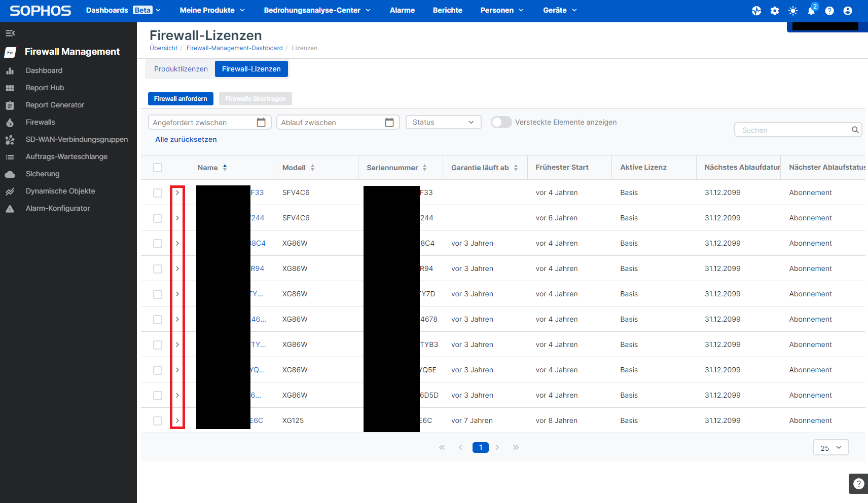This screenshot has height=503, width=868.
Task: Open the Geräte menu
Action: (560, 10)
